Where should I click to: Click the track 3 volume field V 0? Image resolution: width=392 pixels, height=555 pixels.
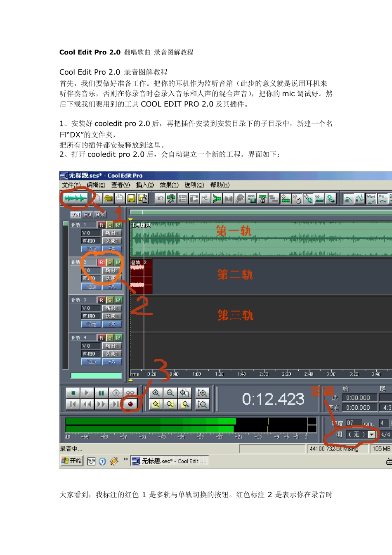[91, 308]
